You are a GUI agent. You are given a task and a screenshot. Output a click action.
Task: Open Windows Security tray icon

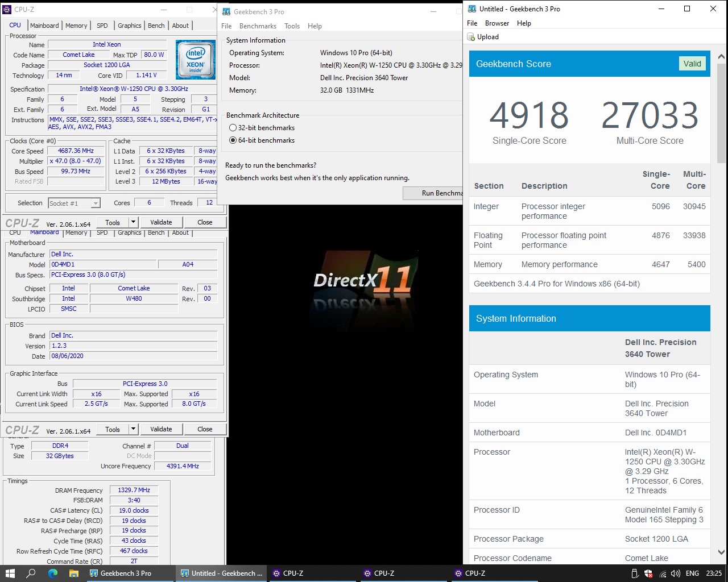(650, 573)
